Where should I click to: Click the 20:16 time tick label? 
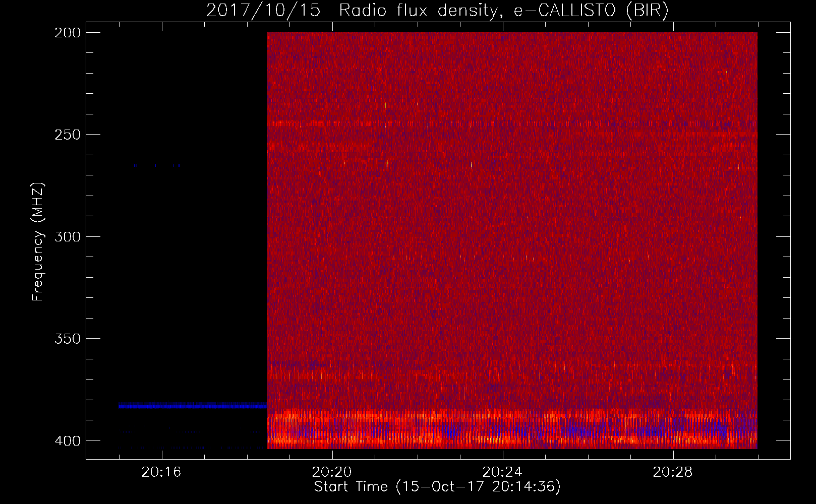(x=161, y=472)
